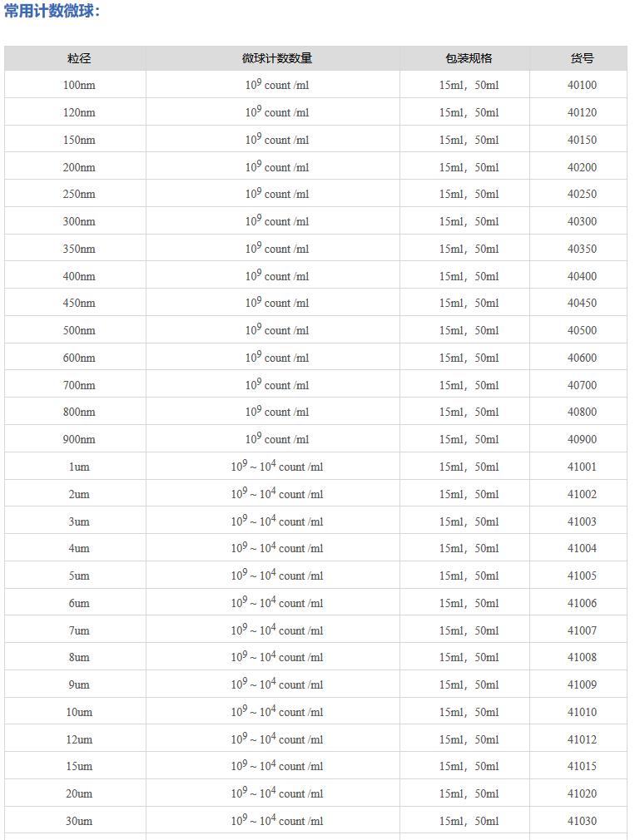This screenshot has width=635, height=840.
Task: Click the 450nm particle size cell
Action: point(79,303)
